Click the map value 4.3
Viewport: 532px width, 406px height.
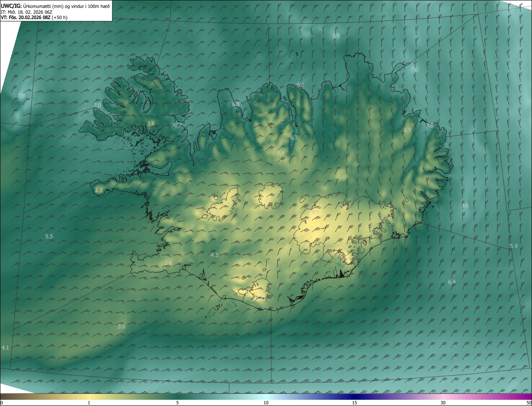[x=214, y=255]
